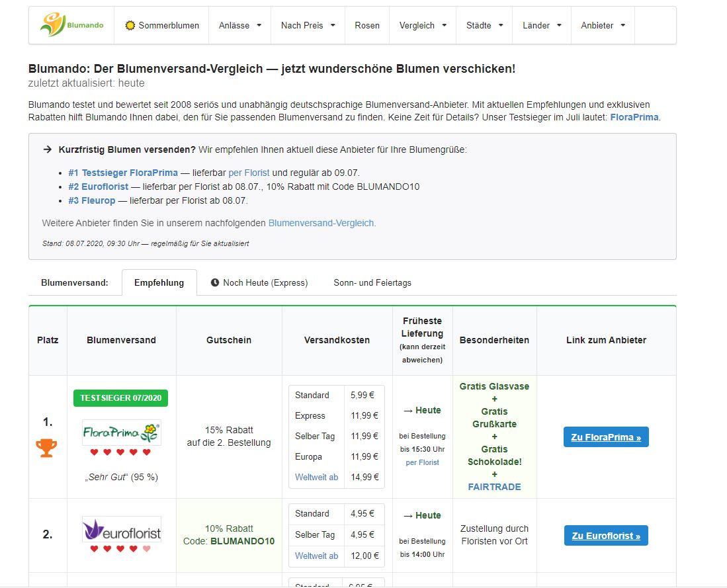Viewport: 727px width, 588px height.
Task: Click per Florist link under FloraPrima delivery time
Action: [423, 462]
